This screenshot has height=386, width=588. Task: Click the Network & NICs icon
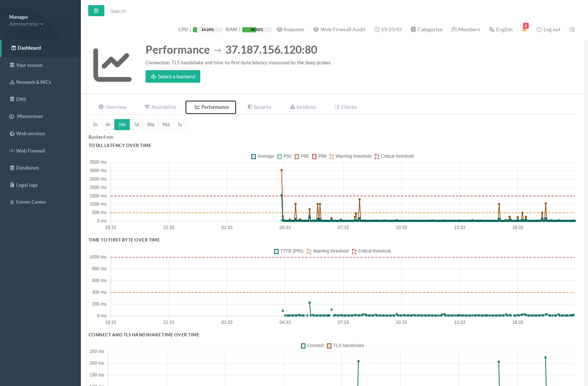pos(12,82)
